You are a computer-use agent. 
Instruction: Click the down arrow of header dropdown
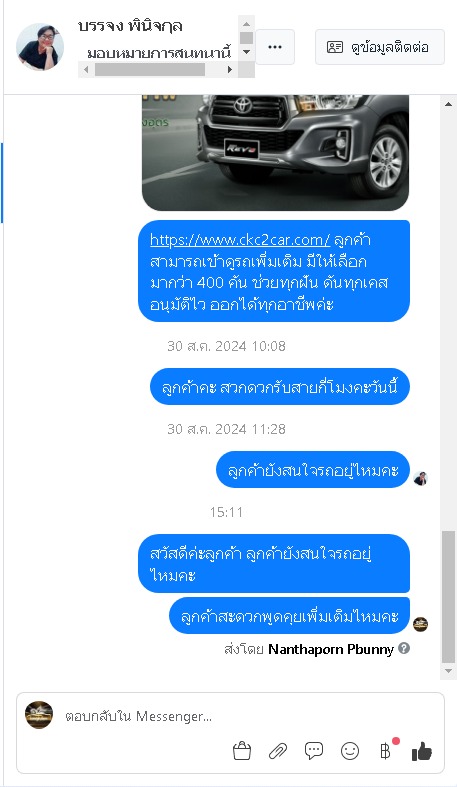(x=246, y=52)
